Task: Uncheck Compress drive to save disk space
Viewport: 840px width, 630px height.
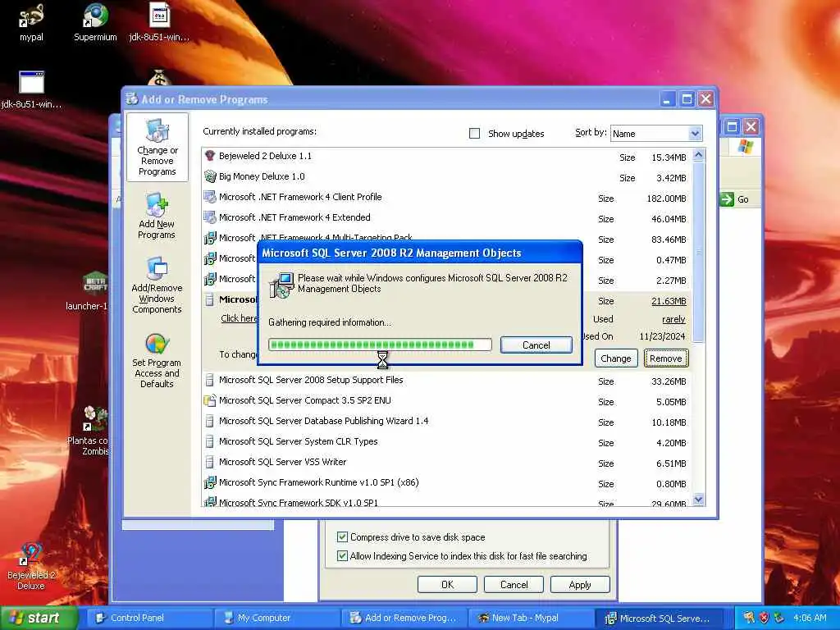Action: point(342,536)
